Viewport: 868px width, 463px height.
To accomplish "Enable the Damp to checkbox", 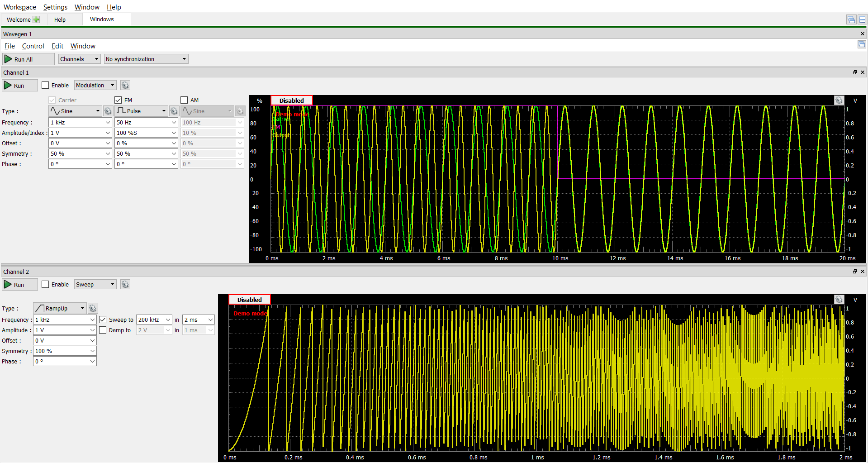I will click(103, 330).
